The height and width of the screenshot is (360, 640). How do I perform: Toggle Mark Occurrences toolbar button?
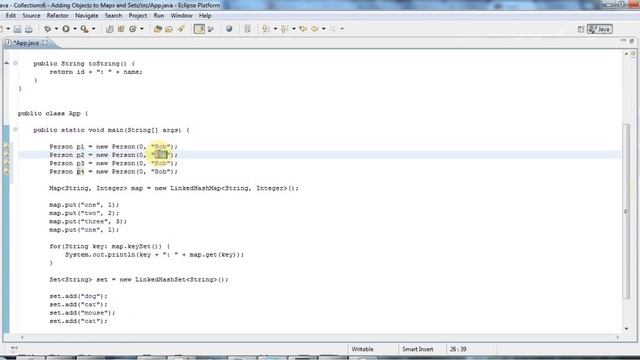[x=199, y=29]
